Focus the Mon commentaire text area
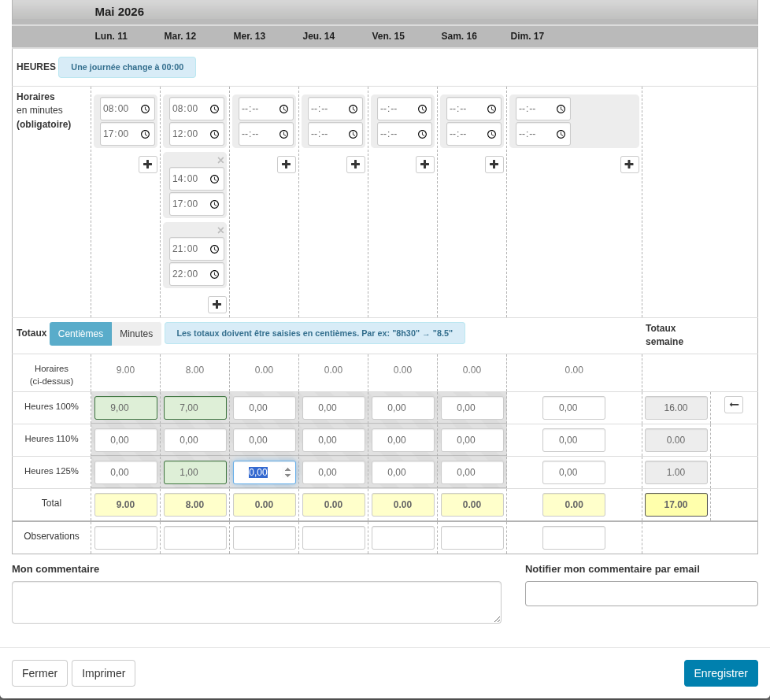The image size is (770, 700). [257, 602]
